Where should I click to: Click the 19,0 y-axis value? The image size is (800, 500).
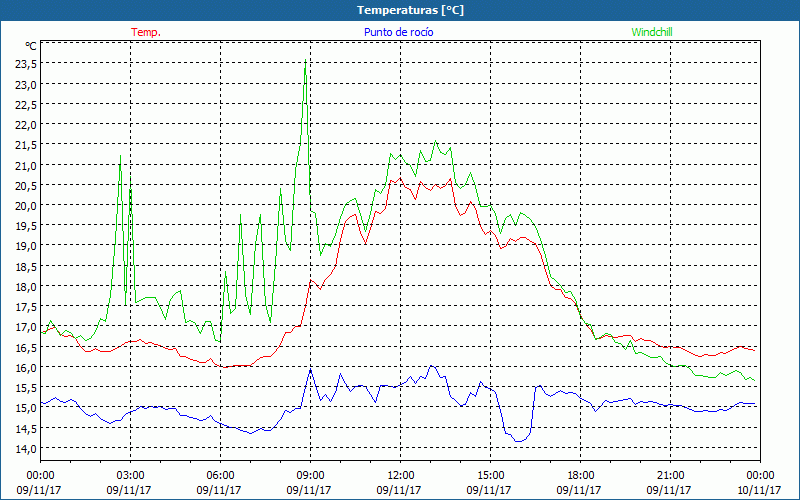tap(26, 246)
